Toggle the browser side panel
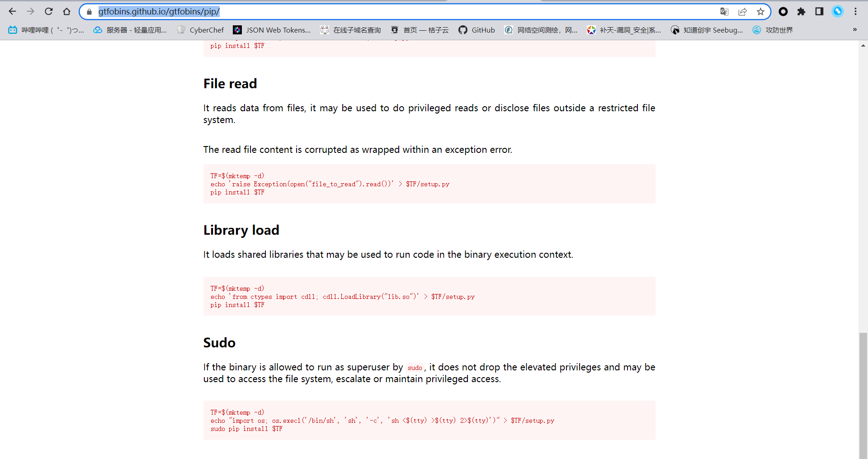 click(819, 12)
